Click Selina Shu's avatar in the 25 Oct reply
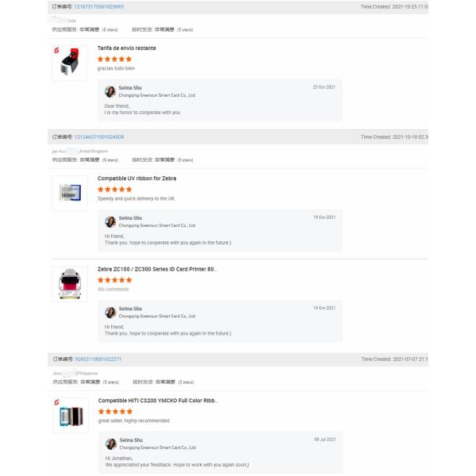Image resolution: width=476 pixels, height=476 pixels. tap(110, 91)
